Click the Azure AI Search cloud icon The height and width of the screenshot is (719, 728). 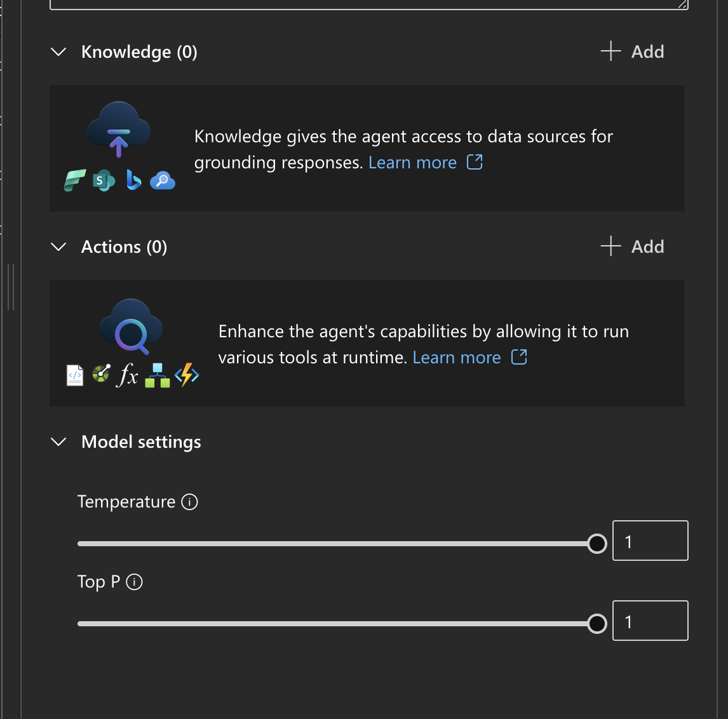[163, 181]
